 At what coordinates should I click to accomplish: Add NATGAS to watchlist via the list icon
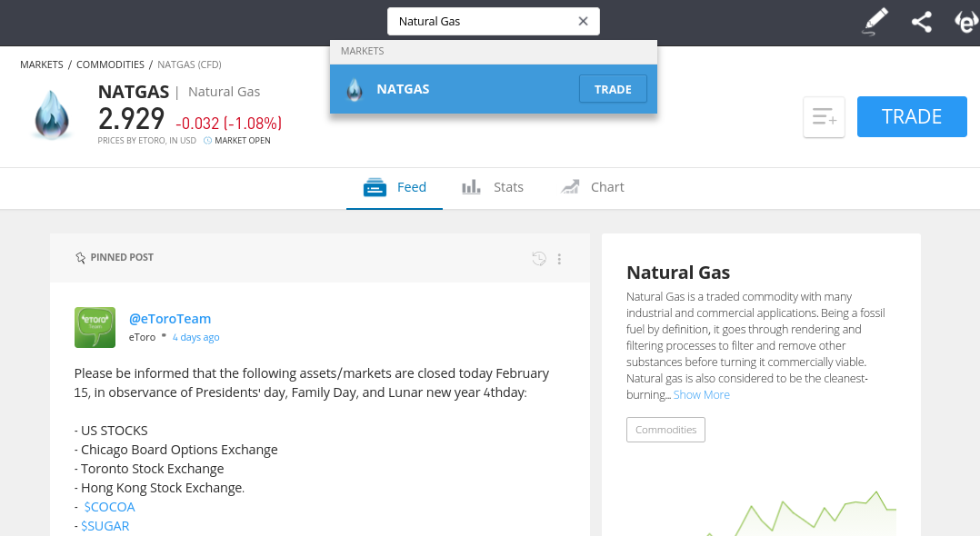coord(823,116)
